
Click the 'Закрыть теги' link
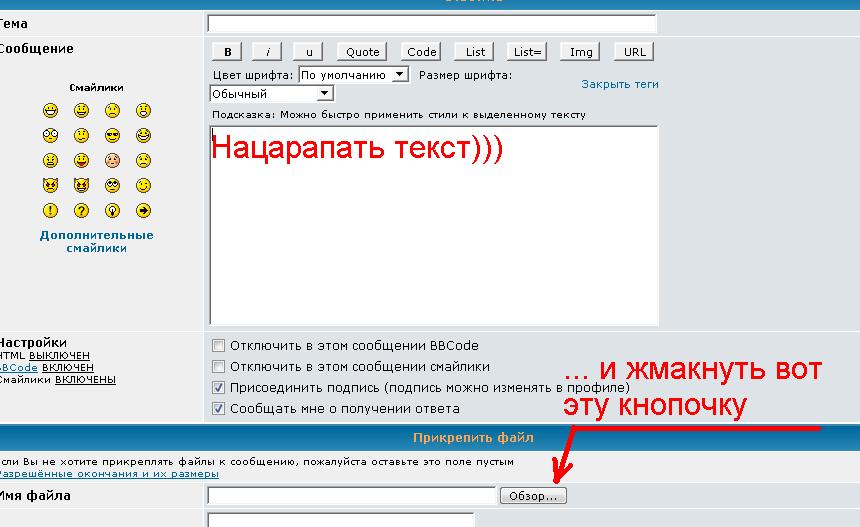[x=620, y=84]
